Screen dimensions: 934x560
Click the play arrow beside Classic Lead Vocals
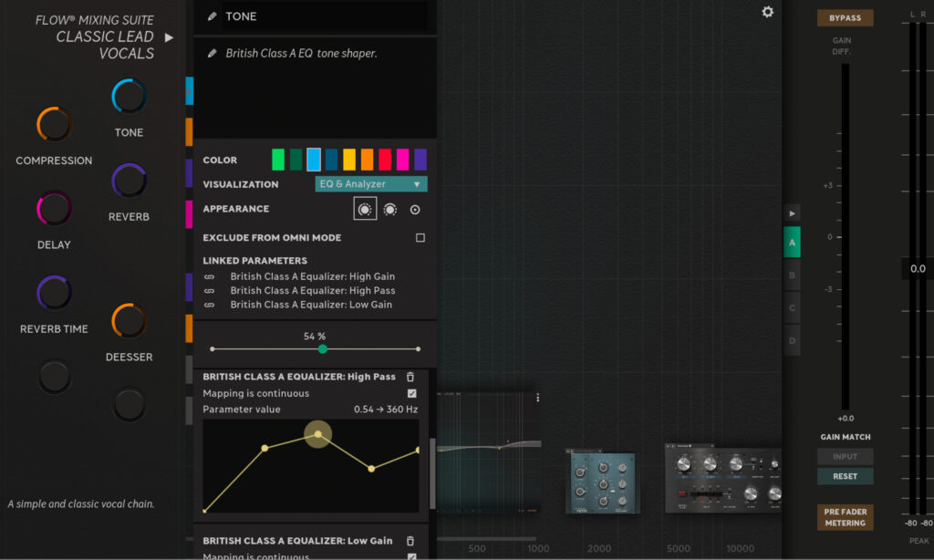(x=169, y=37)
